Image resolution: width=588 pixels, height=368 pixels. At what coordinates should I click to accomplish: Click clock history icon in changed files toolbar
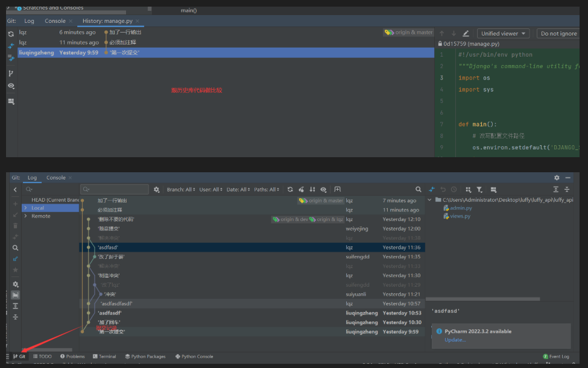pos(454,190)
